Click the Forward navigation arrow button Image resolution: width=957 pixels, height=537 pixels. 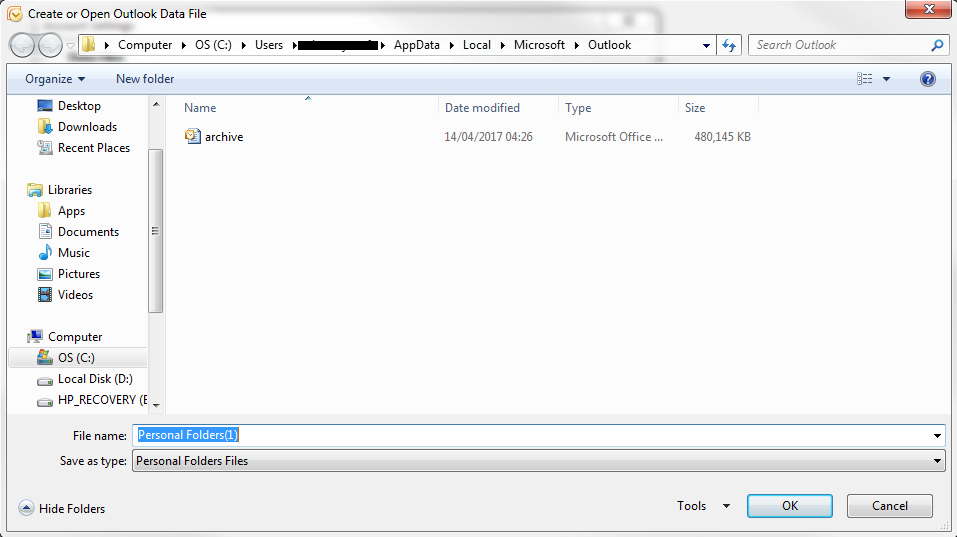click(x=50, y=45)
